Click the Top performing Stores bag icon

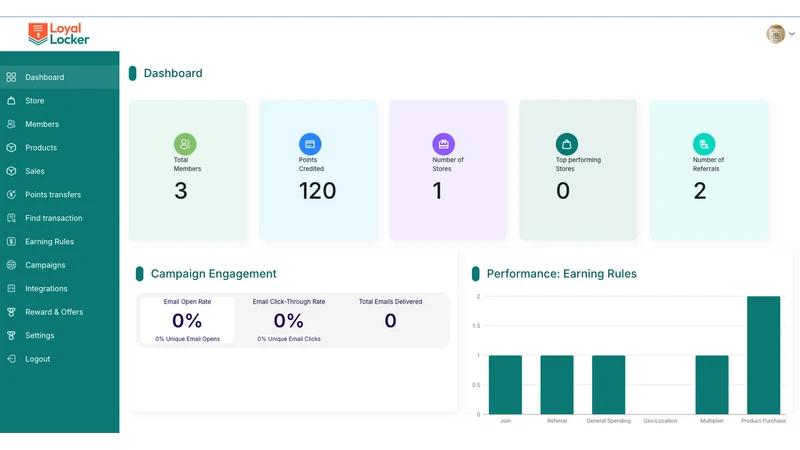click(567, 144)
